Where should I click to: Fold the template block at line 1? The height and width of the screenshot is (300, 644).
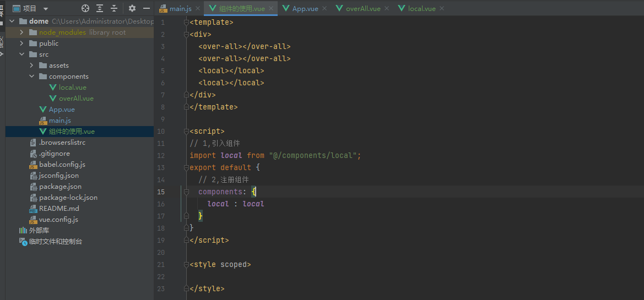(x=186, y=22)
